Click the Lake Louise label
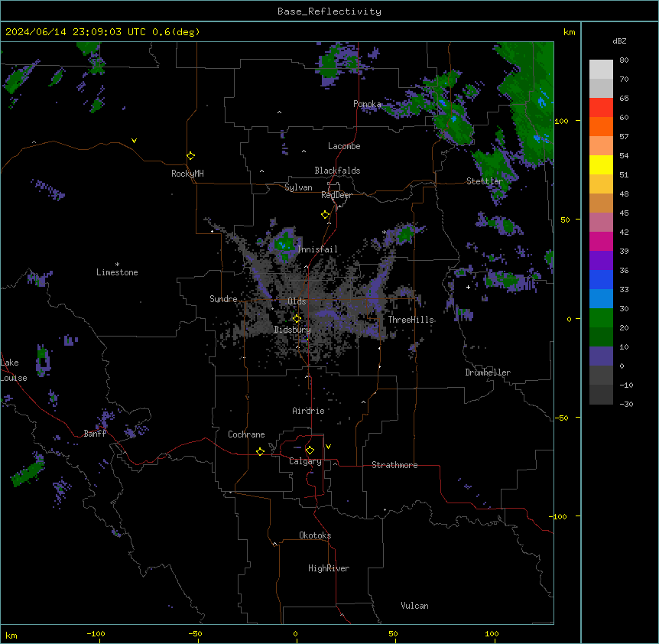This screenshot has width=659, height=644. [x=14, y=370]
